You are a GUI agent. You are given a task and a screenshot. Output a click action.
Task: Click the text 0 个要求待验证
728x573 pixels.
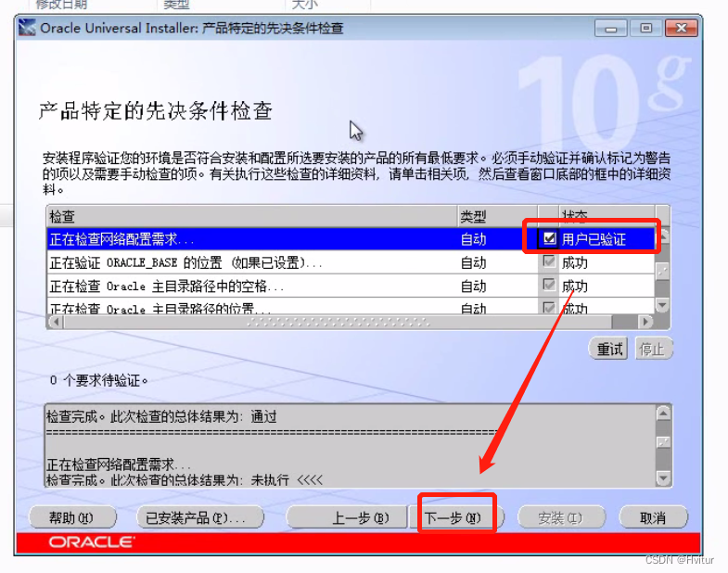tap(99, 380)
